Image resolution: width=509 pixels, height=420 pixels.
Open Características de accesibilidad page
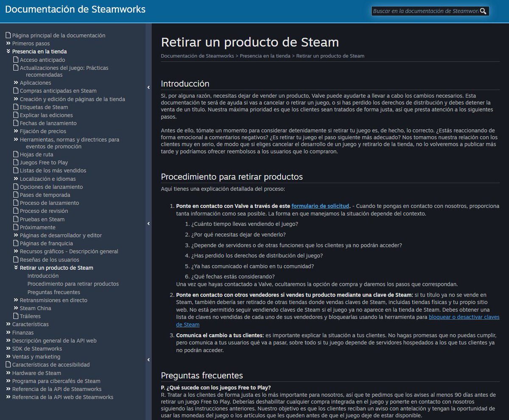(x=51, y=365)
